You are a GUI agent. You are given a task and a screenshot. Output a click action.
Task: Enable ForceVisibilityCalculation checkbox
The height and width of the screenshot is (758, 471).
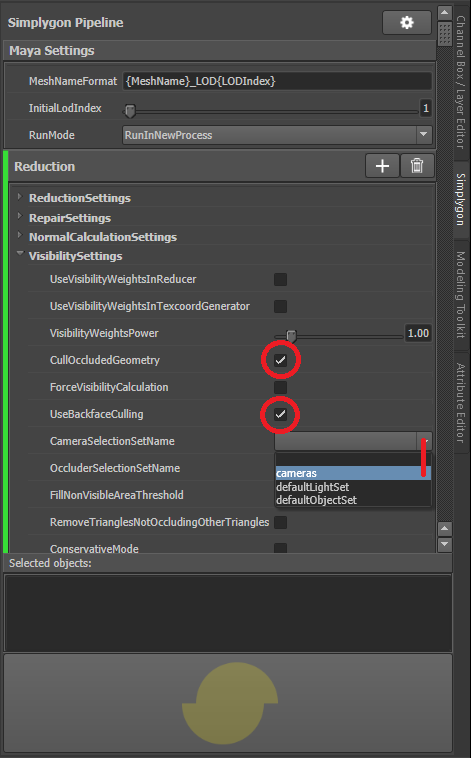click(280, 387)
